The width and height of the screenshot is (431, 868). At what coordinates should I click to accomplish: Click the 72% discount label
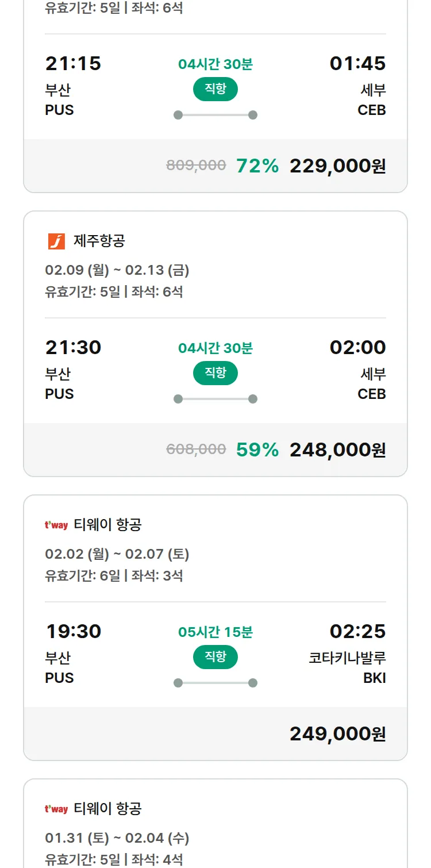[257, 166]
